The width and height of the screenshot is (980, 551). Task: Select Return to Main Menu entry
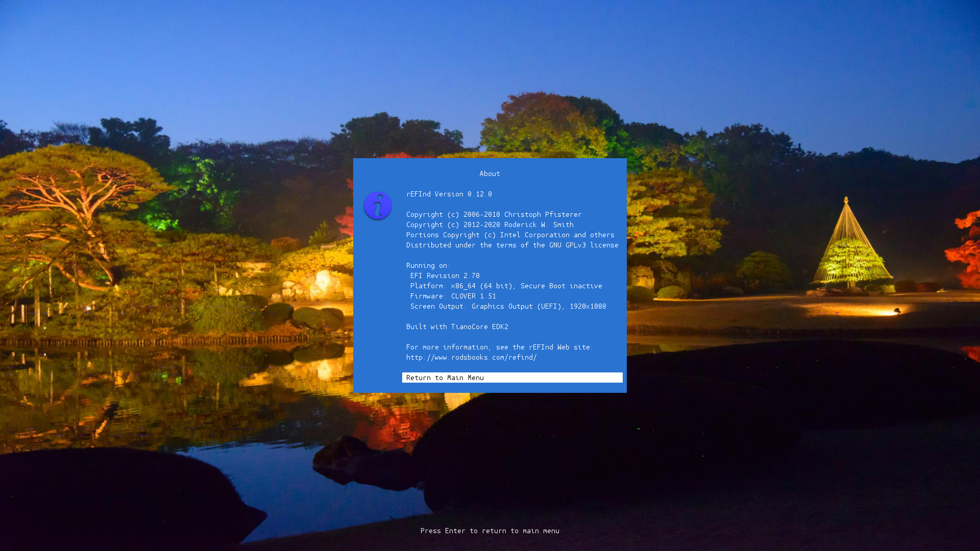[x=512, y=378]
